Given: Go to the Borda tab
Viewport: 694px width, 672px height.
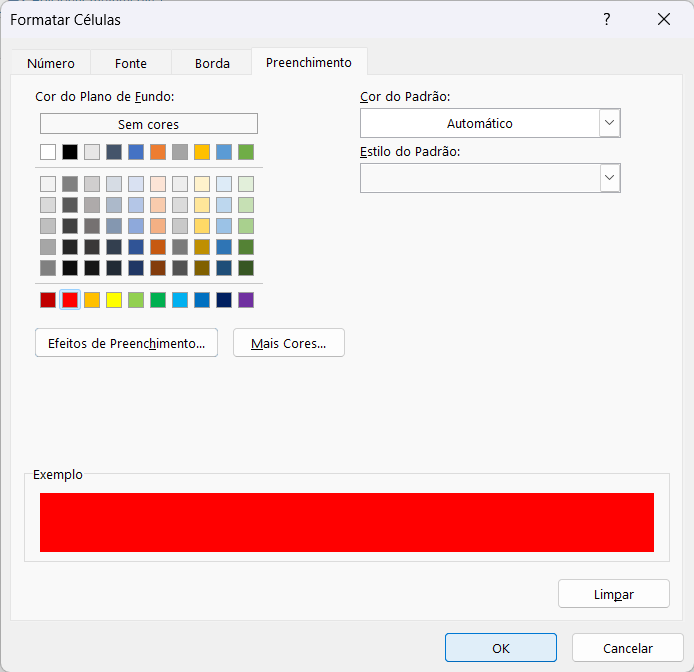Looking at the screenshot, I should (212, 63).
